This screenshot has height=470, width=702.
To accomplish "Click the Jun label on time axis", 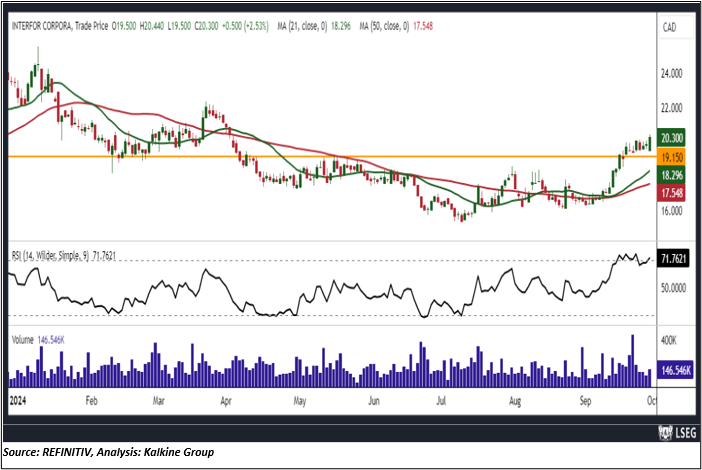I will tap(374, 401).
